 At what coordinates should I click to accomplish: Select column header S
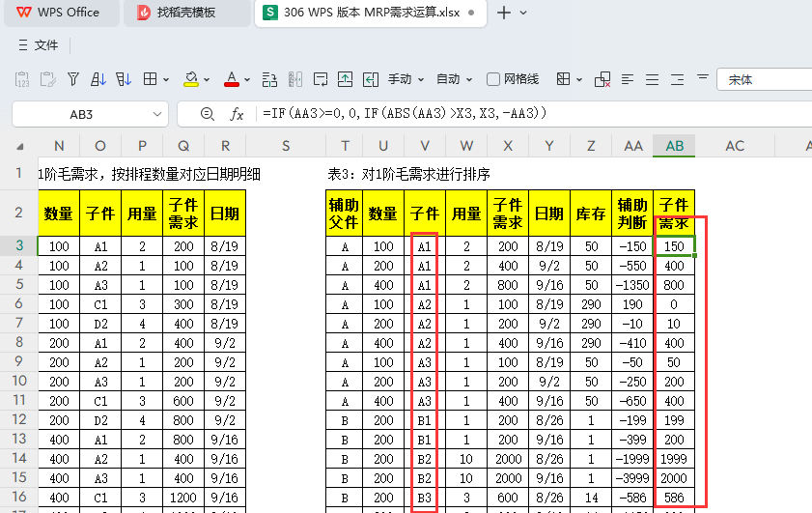(286, 146)
